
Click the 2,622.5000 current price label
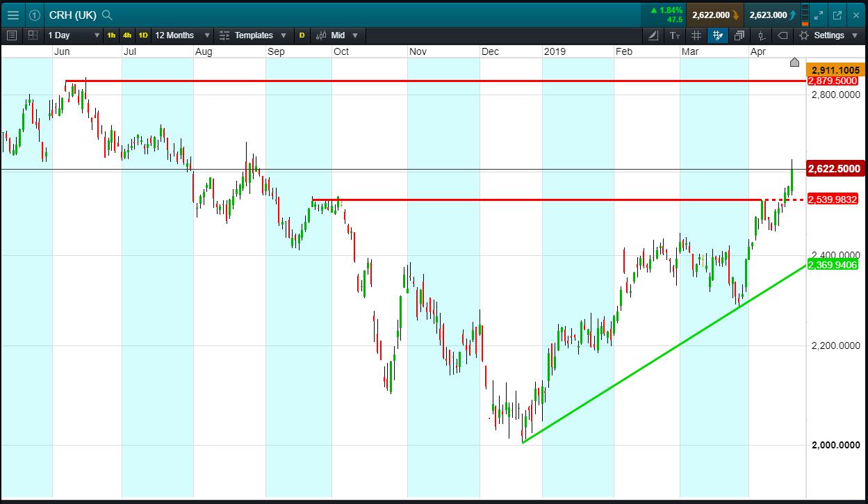click(x=834, y=169)
